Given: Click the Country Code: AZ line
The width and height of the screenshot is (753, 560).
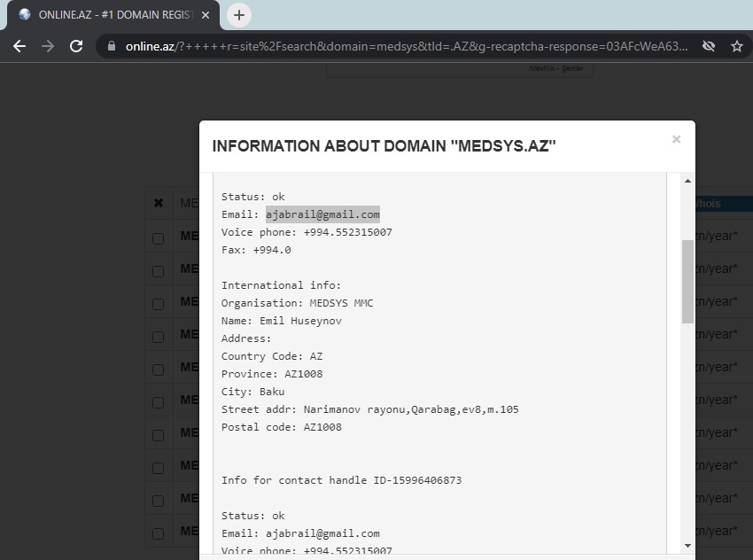Looking at the screenshot, I should click(x=272, y=356).
